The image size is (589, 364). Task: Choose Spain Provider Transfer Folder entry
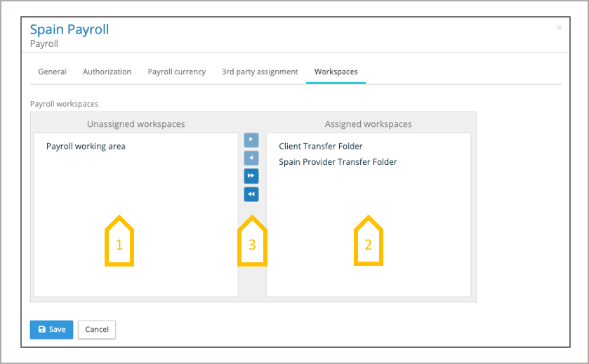click(x=338, y=162)
